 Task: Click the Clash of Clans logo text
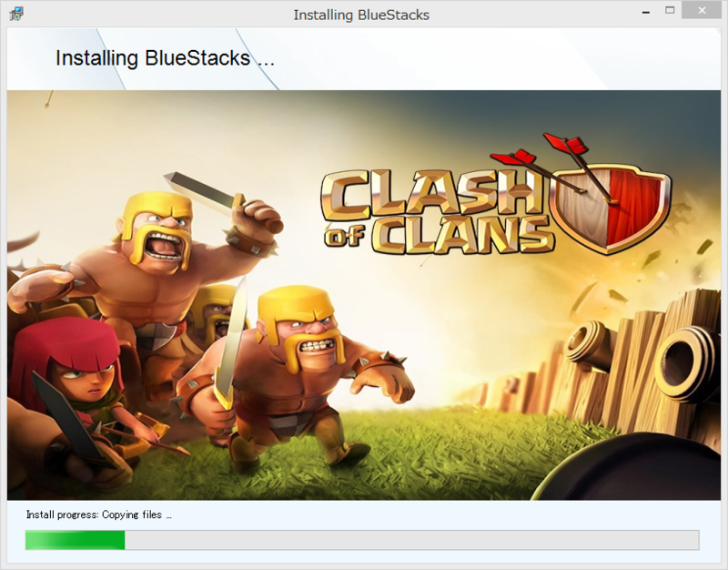coord(436,211)
